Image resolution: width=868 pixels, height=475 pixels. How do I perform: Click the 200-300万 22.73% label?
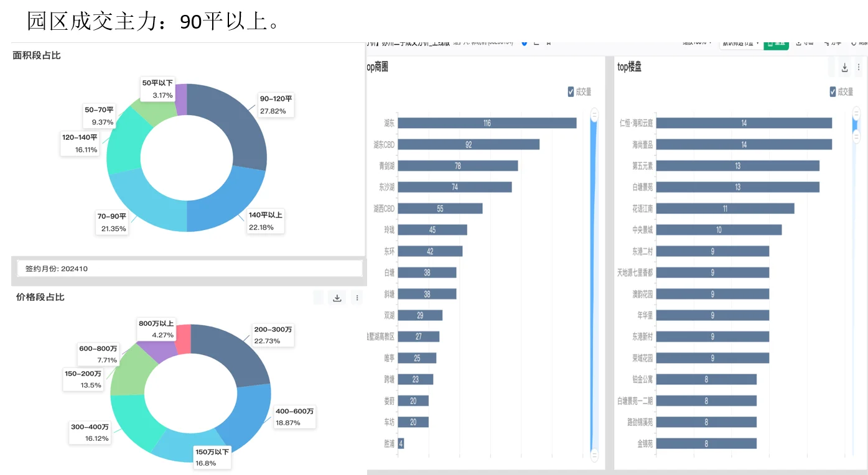273,334
